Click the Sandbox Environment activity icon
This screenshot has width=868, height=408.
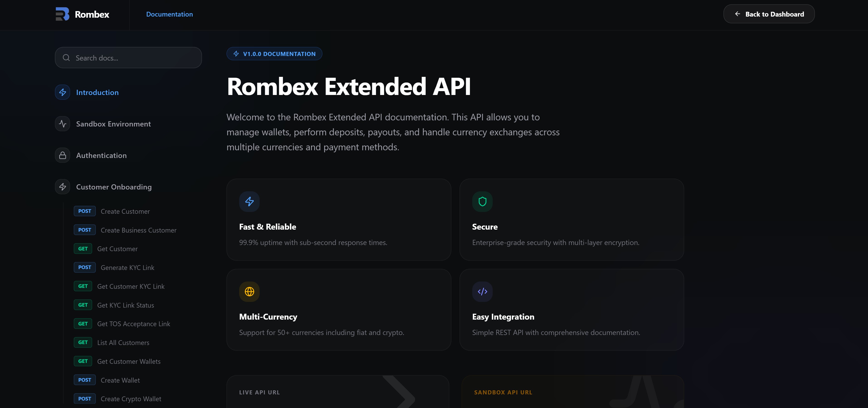63,124
